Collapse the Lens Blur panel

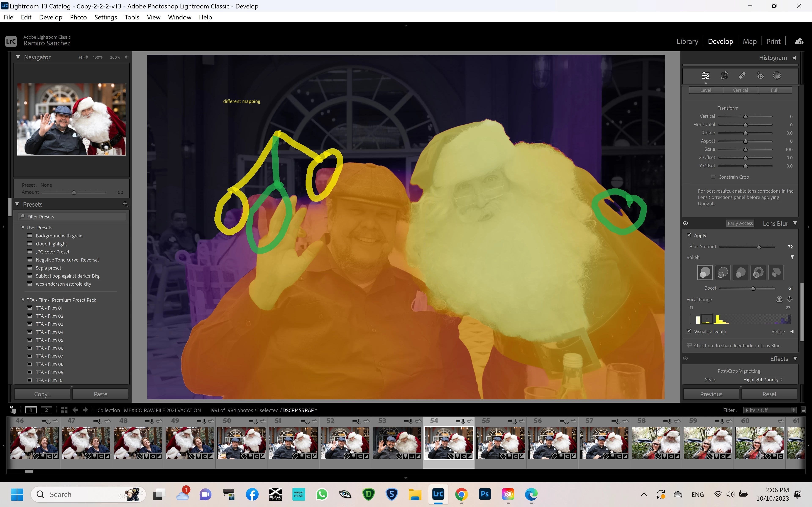[x=795, y=223]
